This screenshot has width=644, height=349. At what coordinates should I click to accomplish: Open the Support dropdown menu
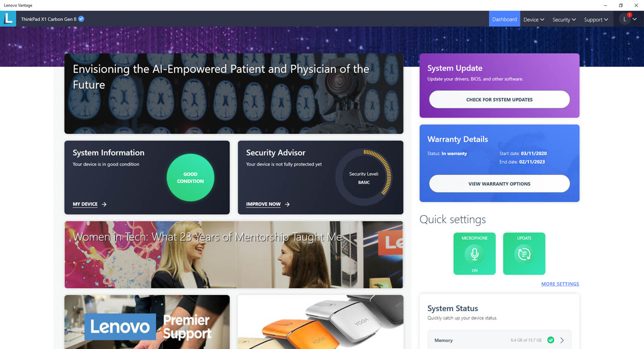point(596,20)
